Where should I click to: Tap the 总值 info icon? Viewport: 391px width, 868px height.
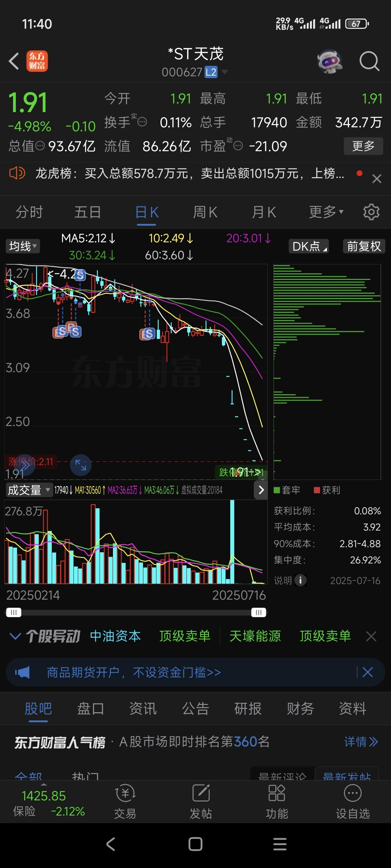[x=40, y=146]
